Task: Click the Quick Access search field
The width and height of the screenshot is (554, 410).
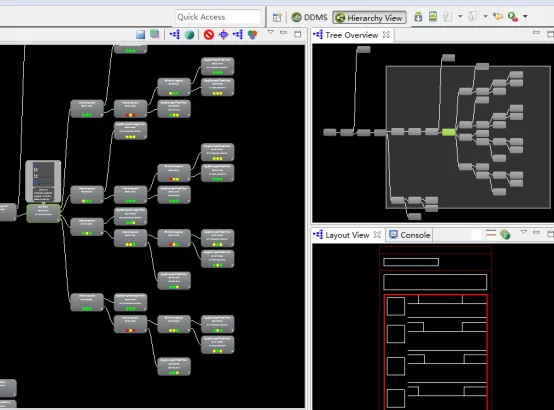Action: click(x=218, y=17)
